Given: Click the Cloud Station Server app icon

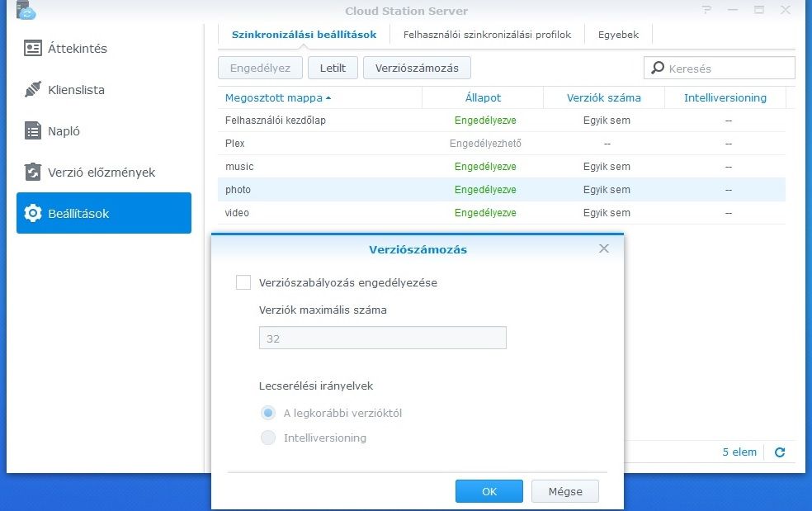Looking at the screenshot, I should [x=24, y=10].
